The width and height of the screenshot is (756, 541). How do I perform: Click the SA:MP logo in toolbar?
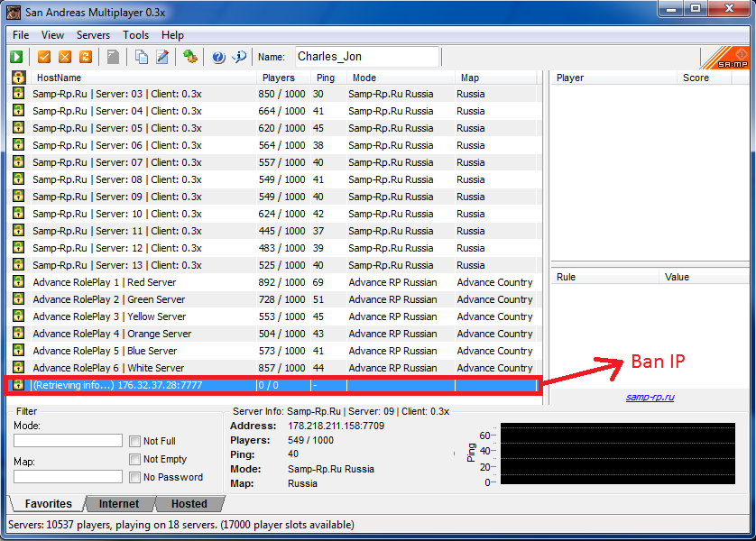(724, 58)
